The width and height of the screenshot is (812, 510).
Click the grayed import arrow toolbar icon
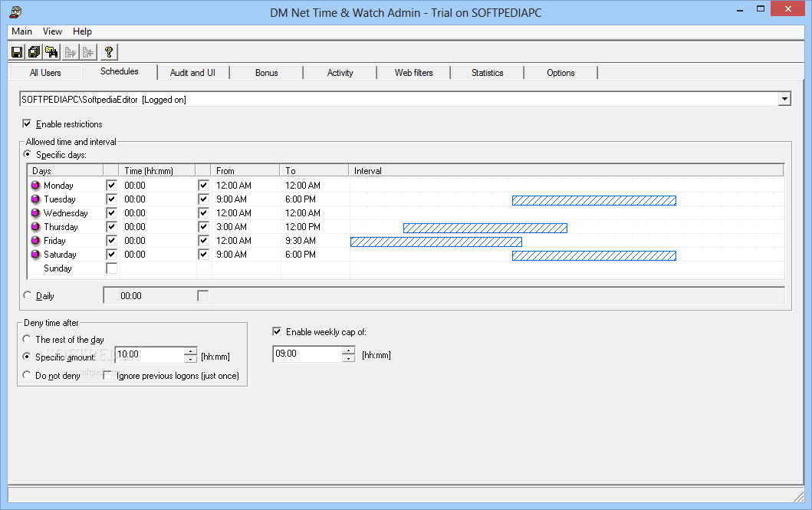88,52
